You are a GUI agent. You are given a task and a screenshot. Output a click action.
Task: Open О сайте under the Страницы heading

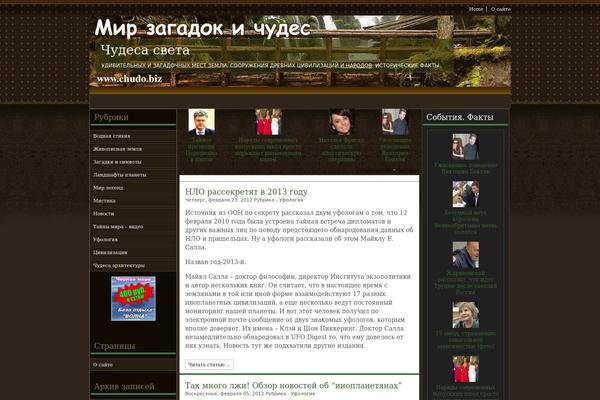103,365
